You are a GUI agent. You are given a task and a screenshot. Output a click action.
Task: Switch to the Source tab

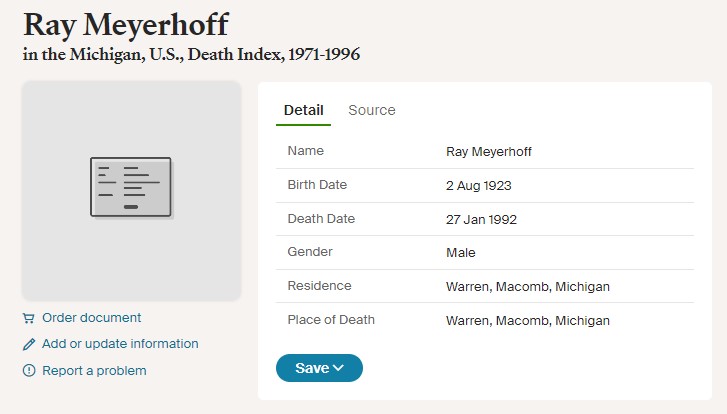coord(372,110)
